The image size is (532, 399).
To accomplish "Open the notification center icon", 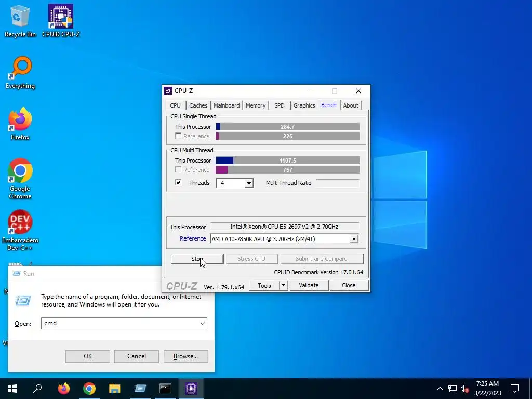I will coord(515,389).
